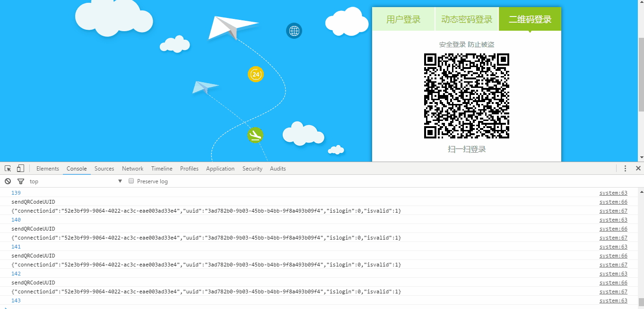Open DevTools three-dot customize menu

coord(625,169)
